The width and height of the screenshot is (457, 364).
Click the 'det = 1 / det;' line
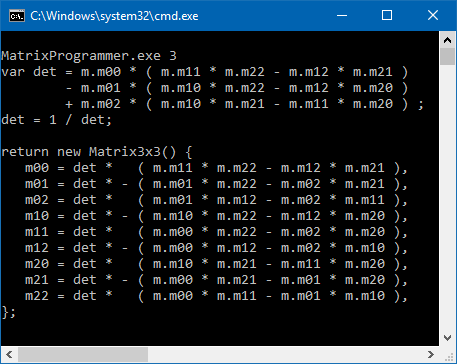[x=56, y=120]
